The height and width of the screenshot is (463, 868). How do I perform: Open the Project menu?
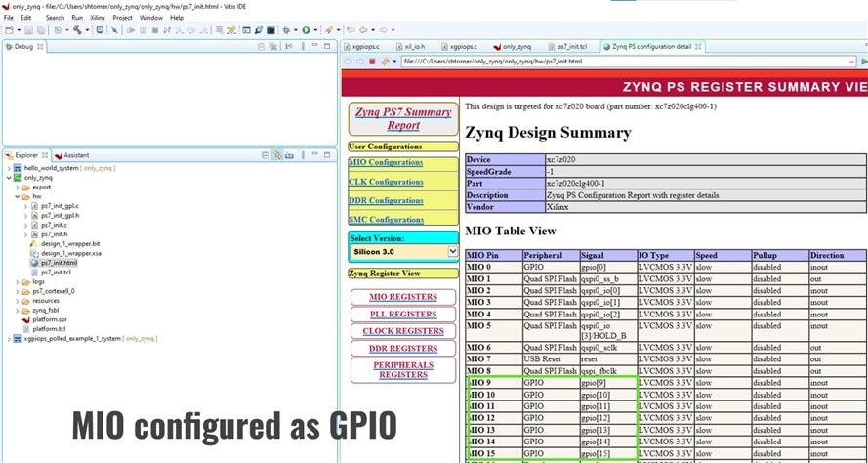[x=122, y=18]
